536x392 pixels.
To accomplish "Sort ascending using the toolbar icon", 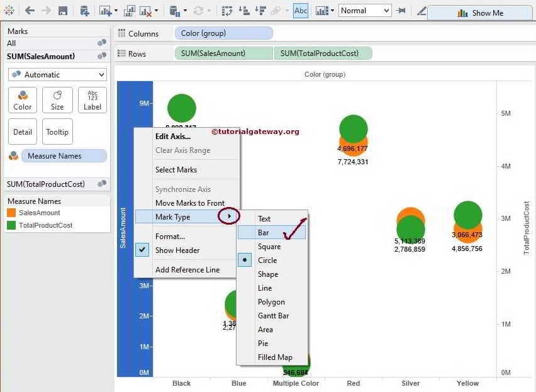I will [x=243, y=11].
